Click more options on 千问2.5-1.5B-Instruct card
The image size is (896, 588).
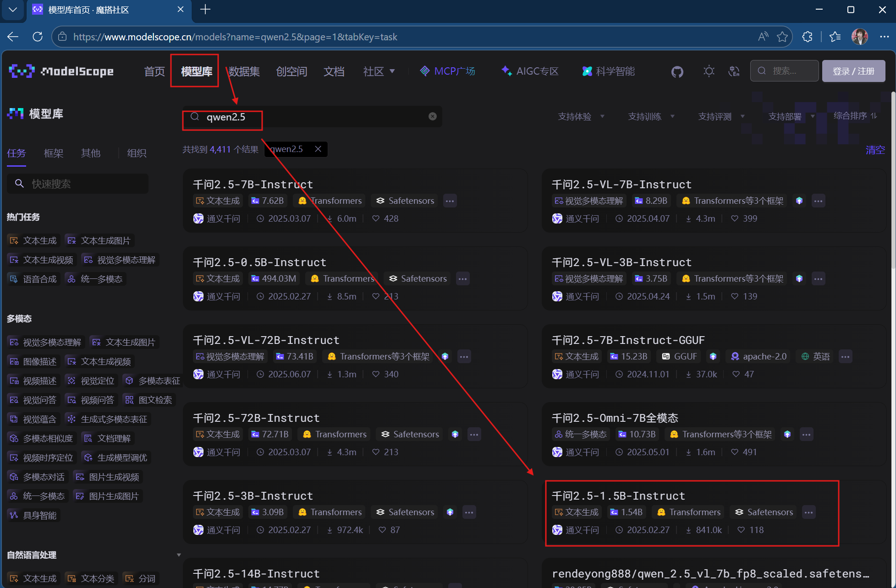click(x=808, y=512)
